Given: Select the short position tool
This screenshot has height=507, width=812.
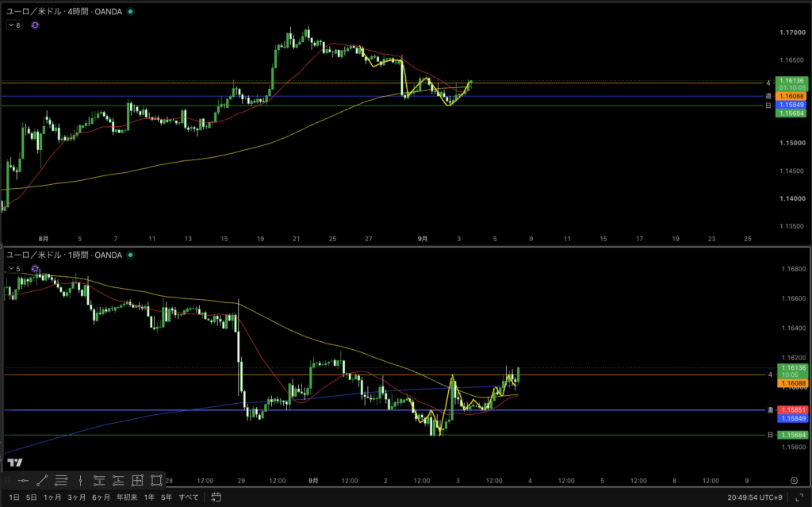Looking at the screenshot, I should 99,481.
